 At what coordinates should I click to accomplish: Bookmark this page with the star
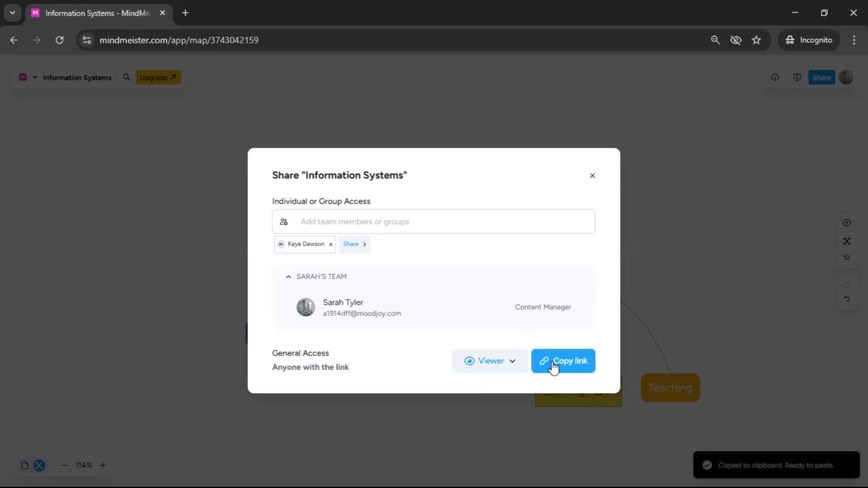pyautogui.click(x=756, y=40)
